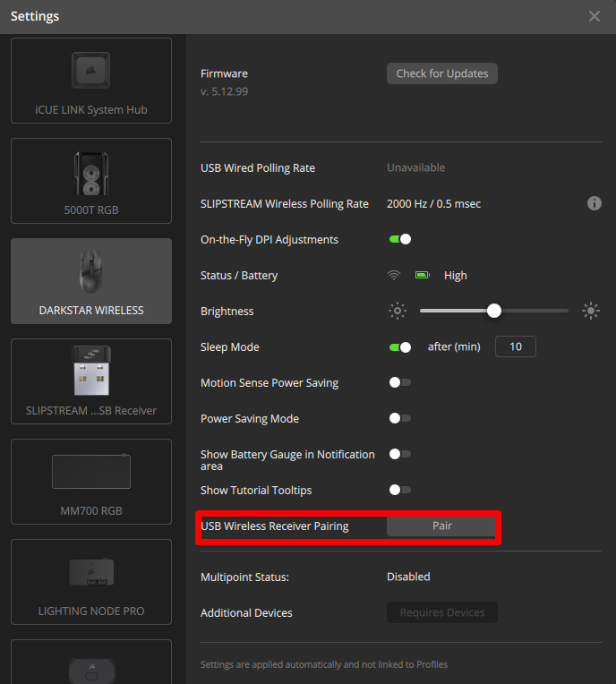Click the Unavailable wired polling rate text
The width and height of the screenshot is (616, 684).
415,168
